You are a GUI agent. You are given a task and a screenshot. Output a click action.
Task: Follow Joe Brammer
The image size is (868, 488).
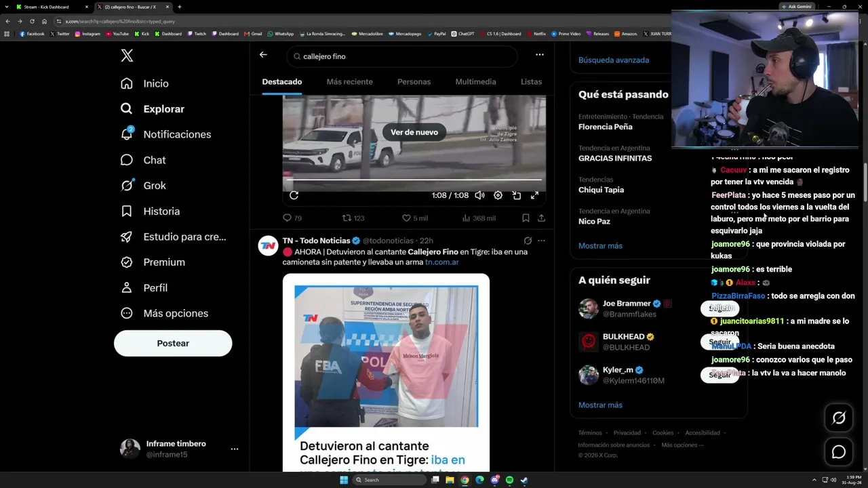click(719, 308)
